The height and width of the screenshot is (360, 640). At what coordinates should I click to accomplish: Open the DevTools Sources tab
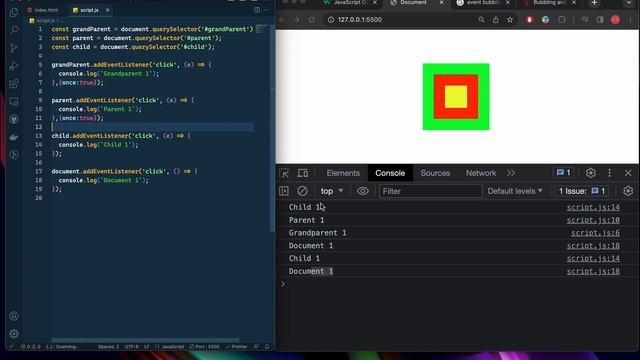pyautogui.click(x=435, y=173)
